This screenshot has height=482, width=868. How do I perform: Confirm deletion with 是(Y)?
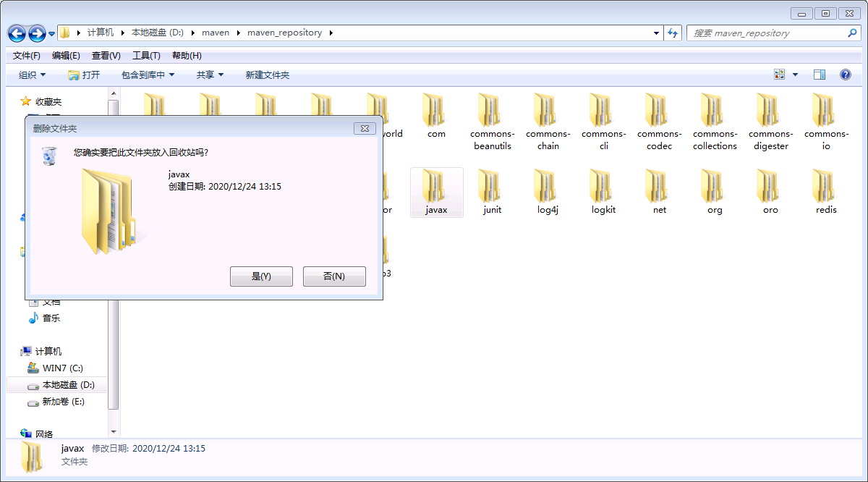tap(261, 276)
